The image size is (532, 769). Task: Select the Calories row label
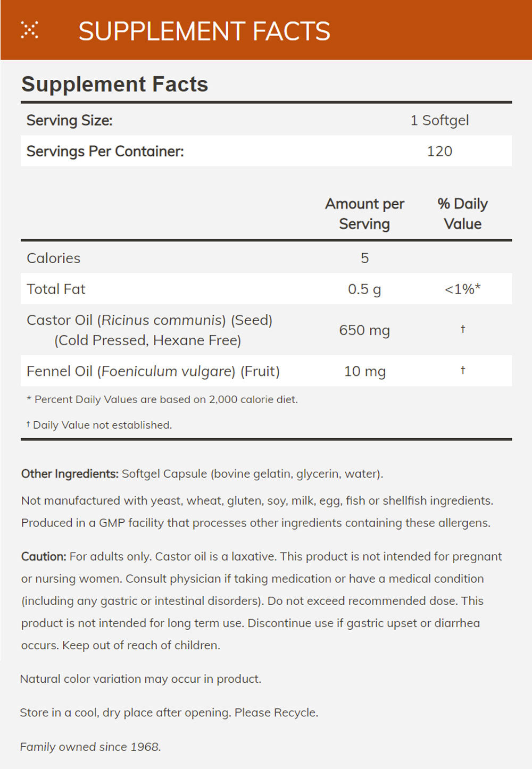pyautogui.click(x=54, y=258)
